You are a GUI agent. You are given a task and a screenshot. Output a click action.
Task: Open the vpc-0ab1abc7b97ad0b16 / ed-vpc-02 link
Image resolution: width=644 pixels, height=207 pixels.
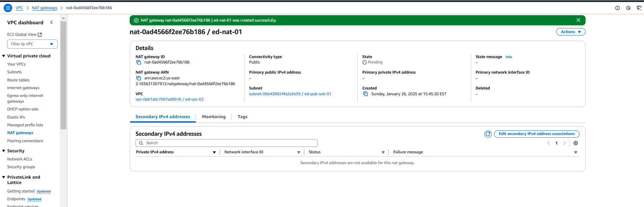pos(170,99)
